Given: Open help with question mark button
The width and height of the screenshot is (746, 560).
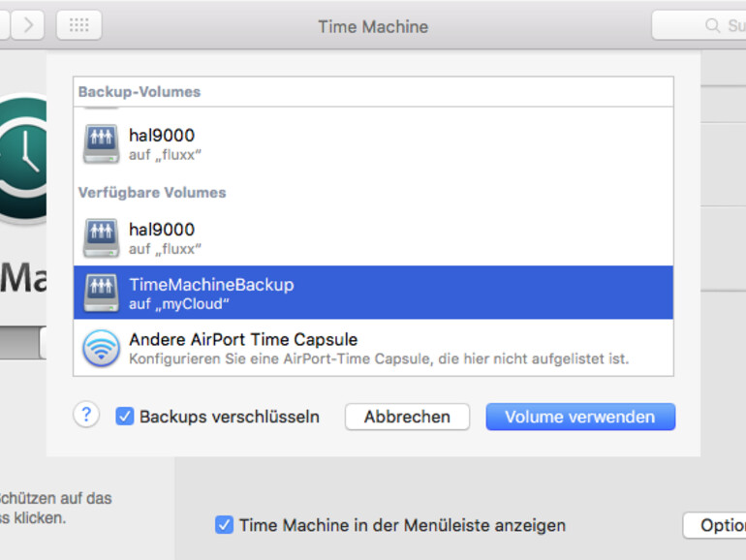Looking at the screenshot, I should pos(86,415).
